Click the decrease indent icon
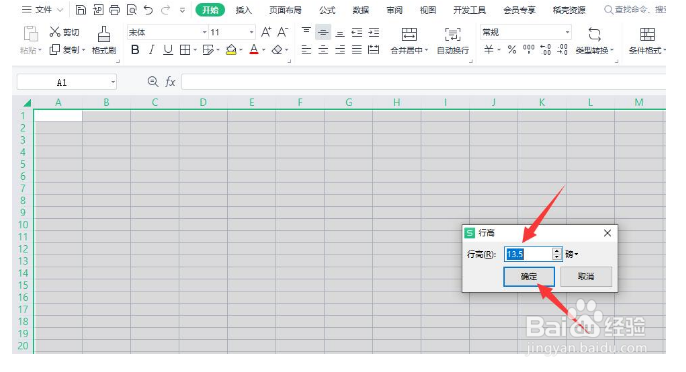Image resolution: width=686 pixels, height=372 pixels. point(357,32)
